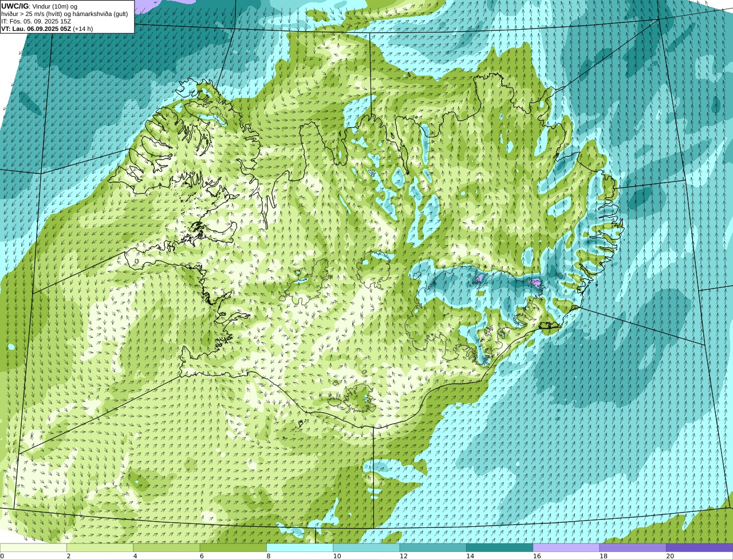
Task: Click the "12" legend scale label
Action: [x=404, y=556]
